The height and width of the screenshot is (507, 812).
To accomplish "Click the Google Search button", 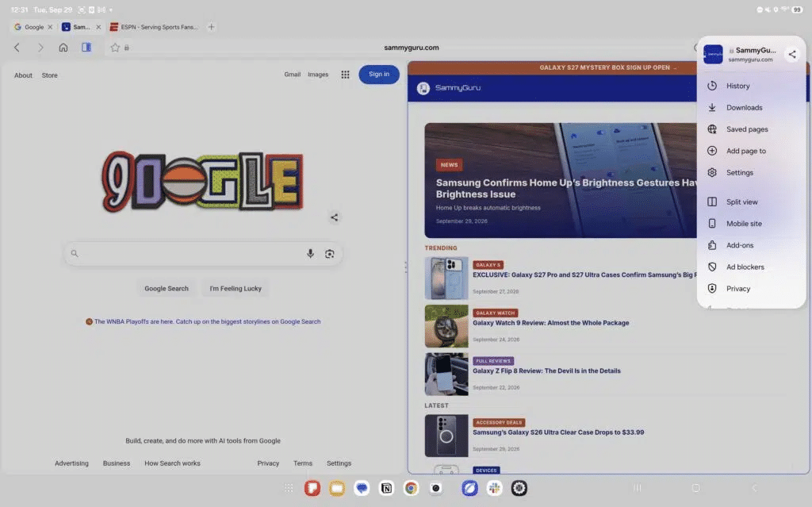I will [x=167, y=289].
